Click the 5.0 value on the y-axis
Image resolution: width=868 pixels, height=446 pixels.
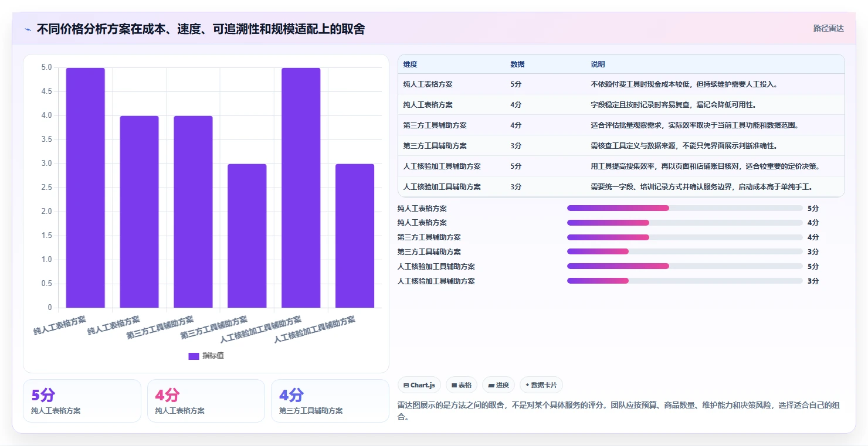pos(46,67)
